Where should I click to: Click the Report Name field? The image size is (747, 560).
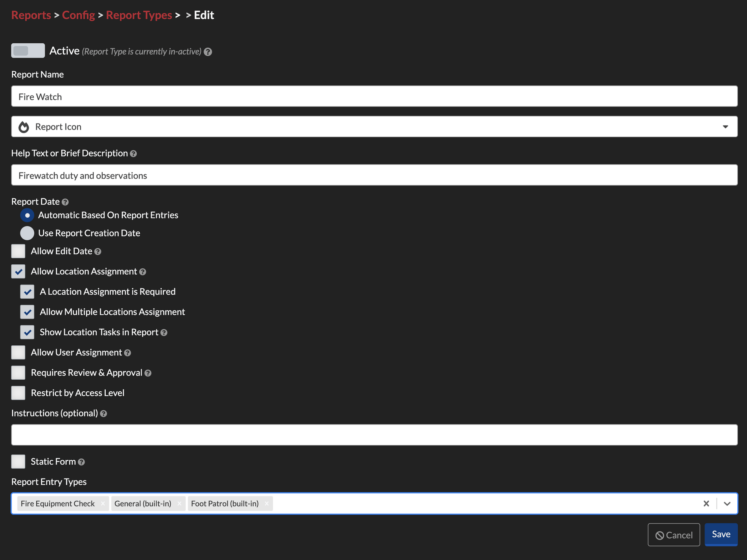[374, 96]
